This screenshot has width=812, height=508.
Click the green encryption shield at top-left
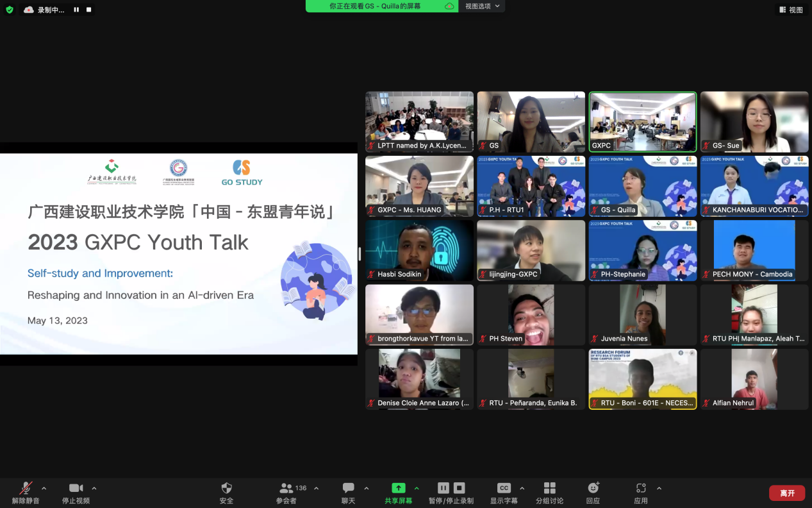pyautogui.click(x=10, y=10)
